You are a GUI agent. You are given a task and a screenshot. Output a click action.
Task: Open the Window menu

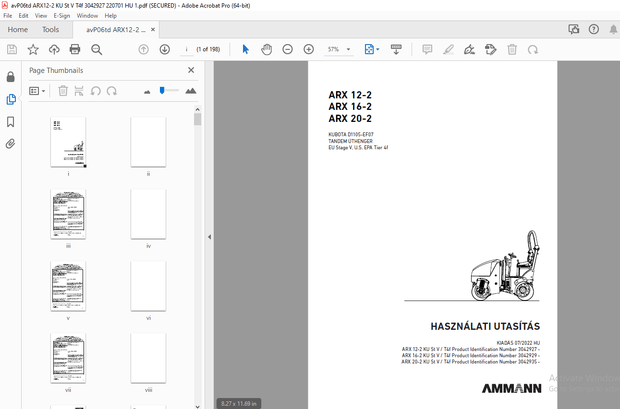click(87, 16)
